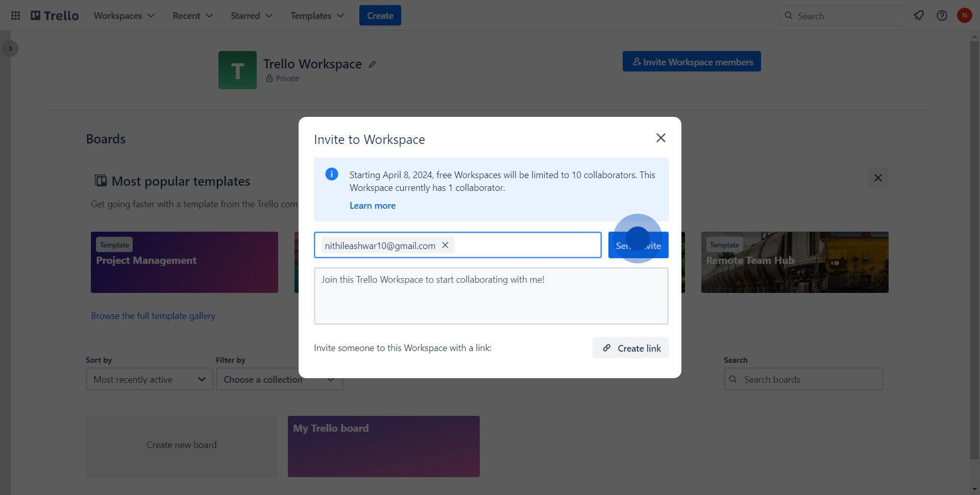This screenshot has width=980, height=495.
Task: Open the Templates menu
Action: [x=317, y=16]
